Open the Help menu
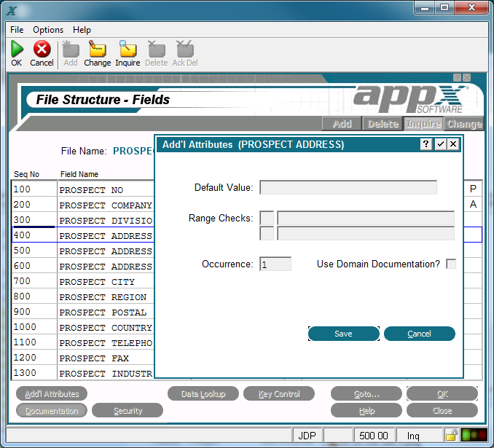Screen dimensions: 494x448 tap(82, 30)
